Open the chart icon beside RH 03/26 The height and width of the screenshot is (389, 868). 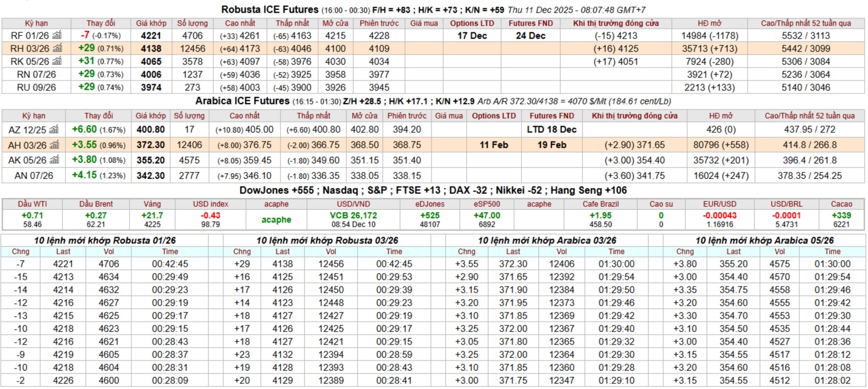point(57,48)
